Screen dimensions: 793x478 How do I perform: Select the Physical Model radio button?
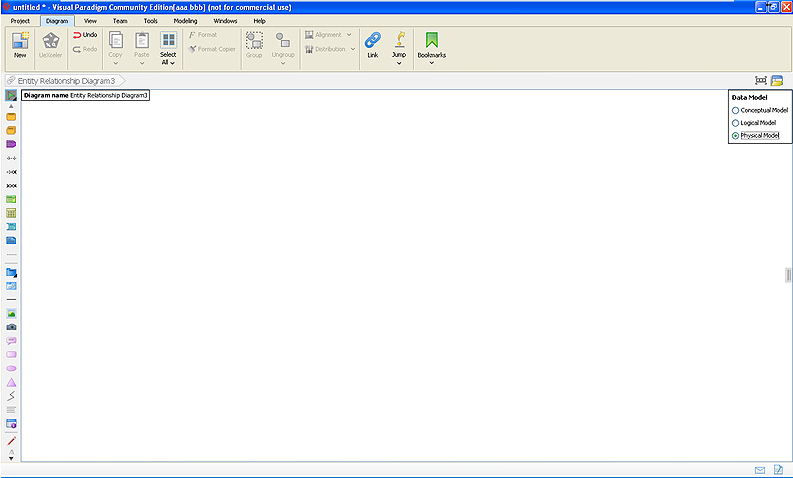point(736,135)
